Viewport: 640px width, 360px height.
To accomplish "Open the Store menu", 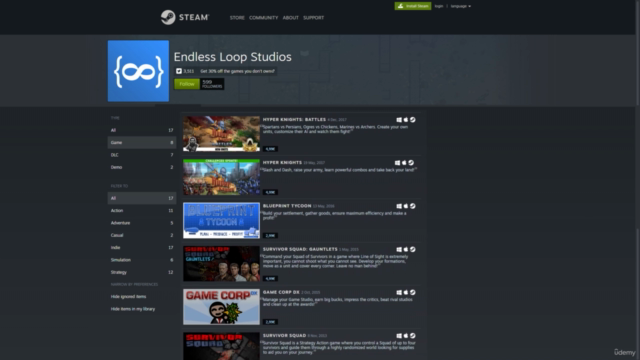I will [x=237, y=18].
